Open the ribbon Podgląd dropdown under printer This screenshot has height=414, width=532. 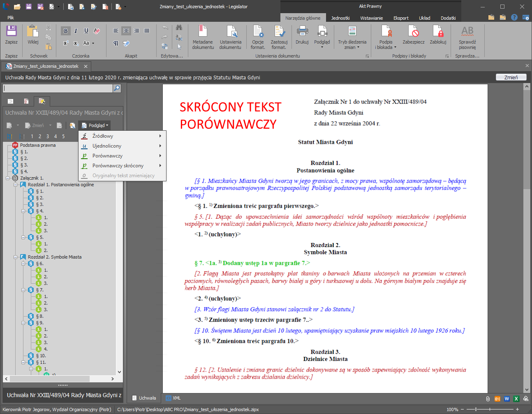pos(322,37)
